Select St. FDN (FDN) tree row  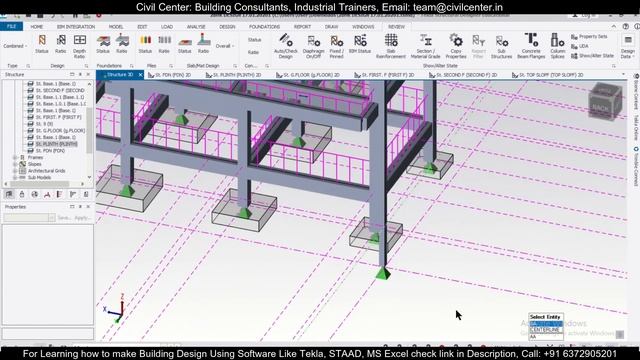[46, 151]
